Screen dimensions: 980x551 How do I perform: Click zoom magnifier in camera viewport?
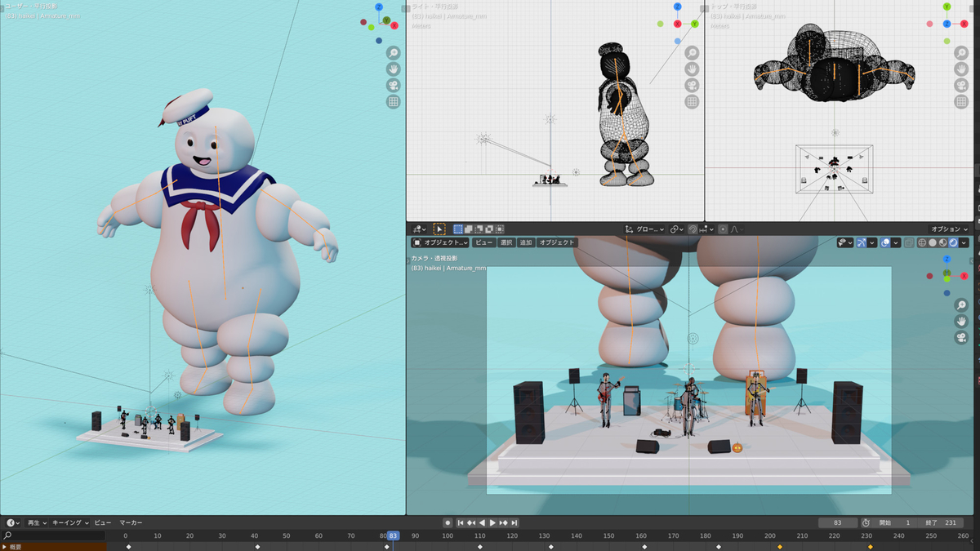click(961, 304)
